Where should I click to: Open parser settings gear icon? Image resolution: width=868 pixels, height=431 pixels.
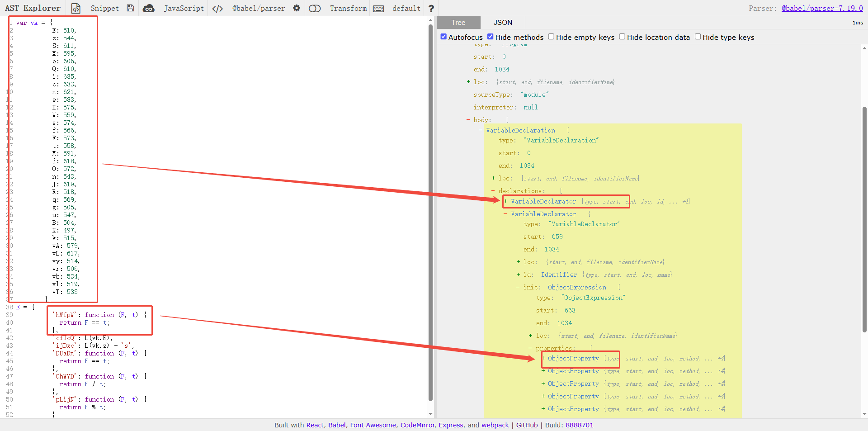coord(297,8)
